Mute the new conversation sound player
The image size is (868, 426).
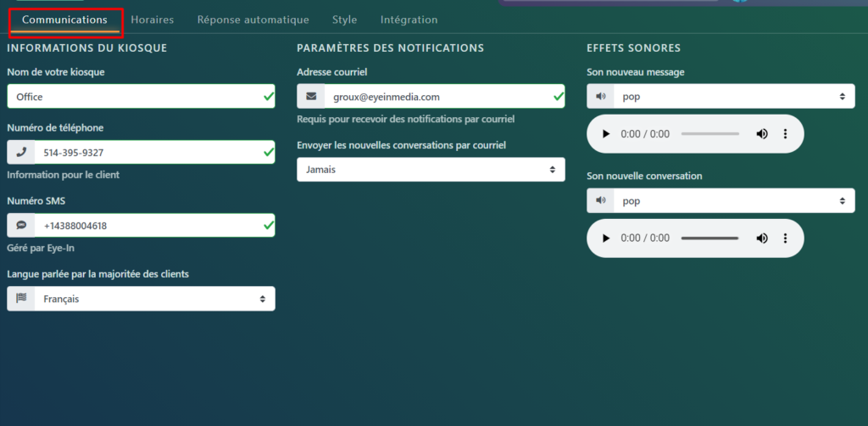762,238
